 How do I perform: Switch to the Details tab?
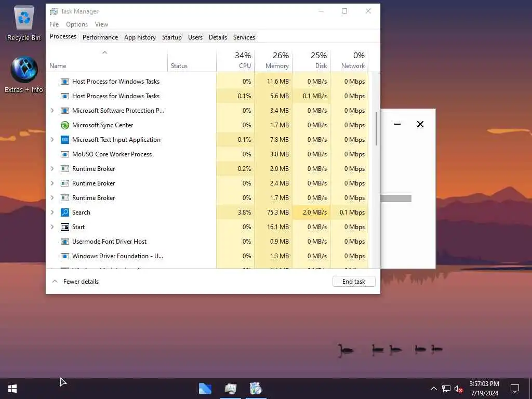tap(218, 37)
